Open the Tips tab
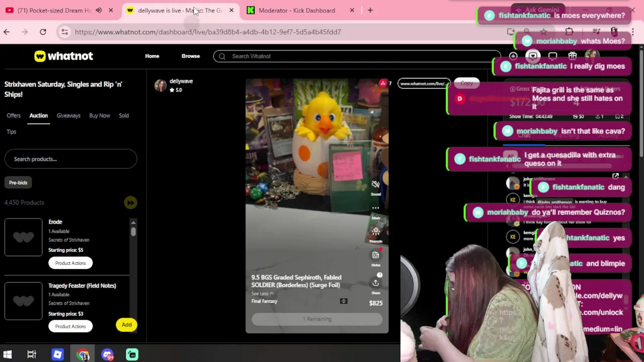This screenshot has height=362, width=644. click(x=12, y=132)
